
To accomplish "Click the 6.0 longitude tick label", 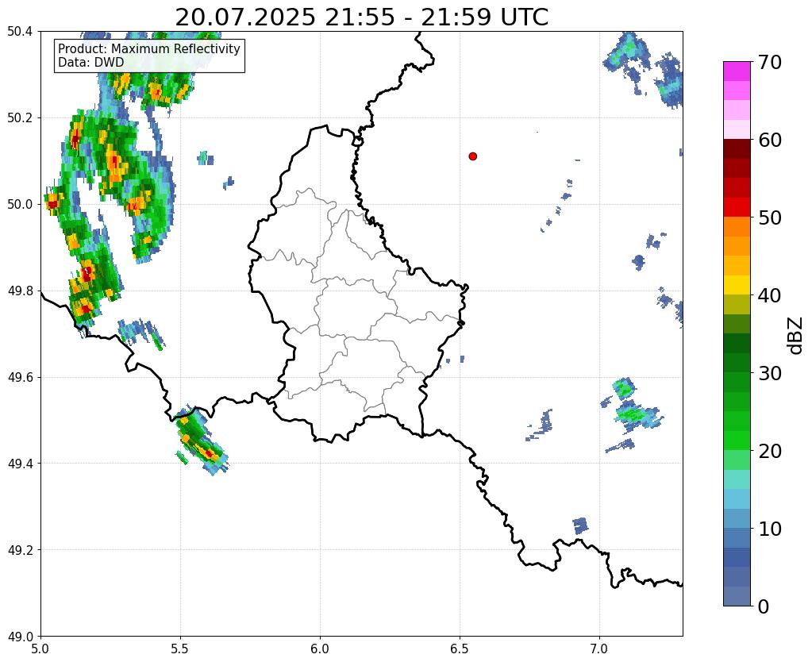I will (x=320, y=649).
